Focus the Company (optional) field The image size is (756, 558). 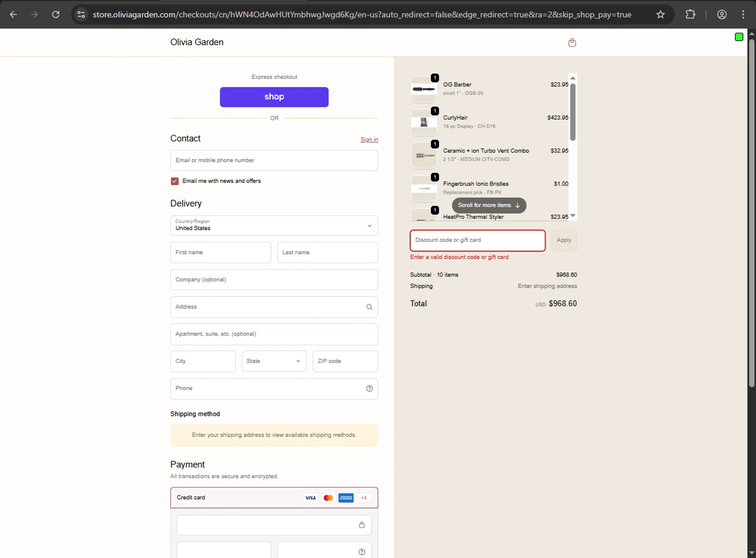274,280
